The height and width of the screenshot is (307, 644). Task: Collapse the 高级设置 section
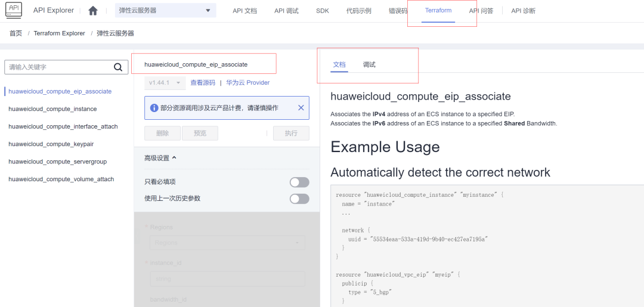160,158
